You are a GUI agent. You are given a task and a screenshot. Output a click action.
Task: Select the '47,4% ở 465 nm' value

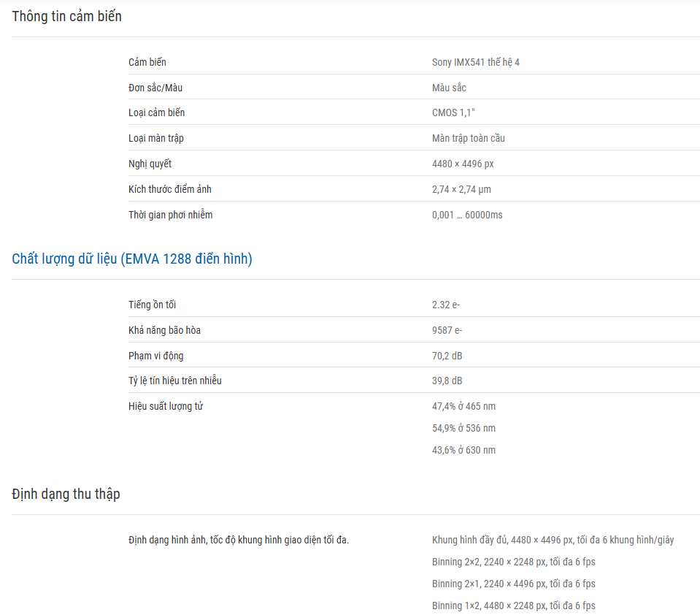click(x=464, y=406)
